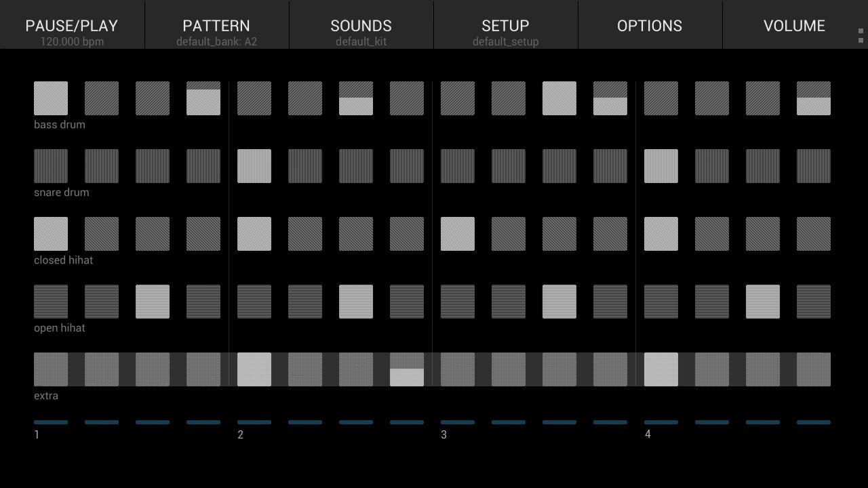Screen dimensions: 868x488
Task: Click step 9 indicator bar above beat 3
Action: (x=458, y=422)
